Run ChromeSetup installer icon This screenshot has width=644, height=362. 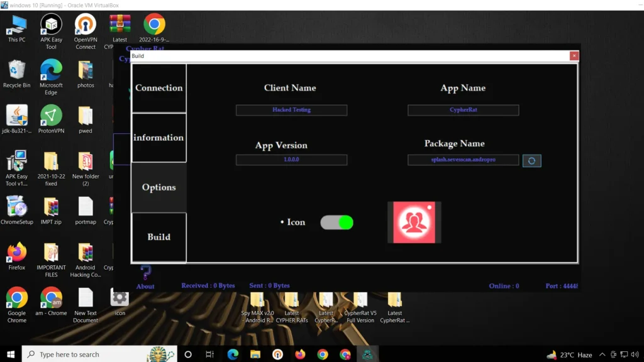pyautogui.click(x=17, y=210)
